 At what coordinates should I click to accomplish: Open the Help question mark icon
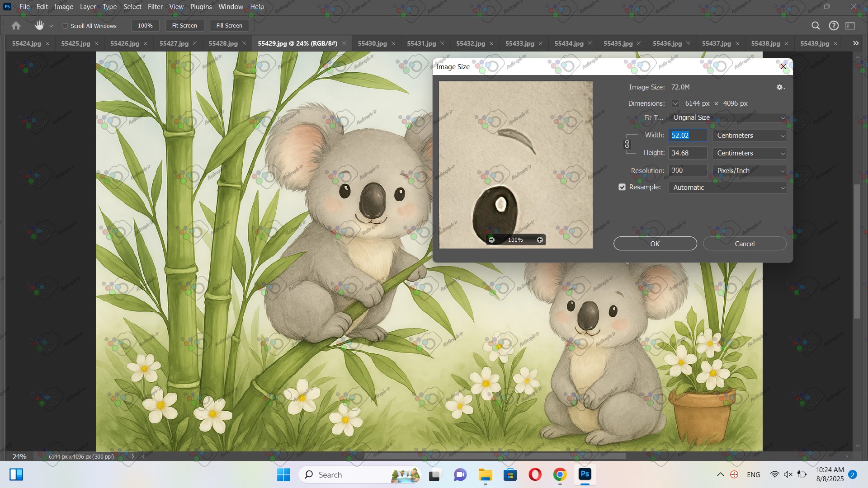(834, 26)
